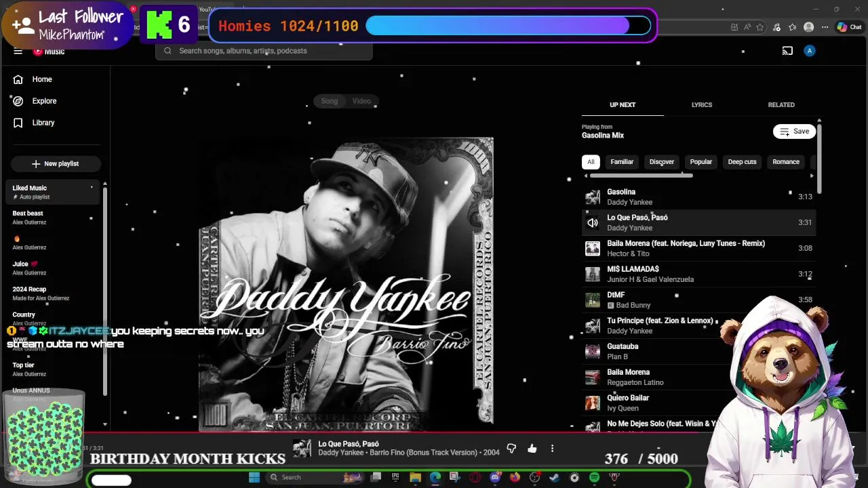Open Edge settings and more menu
Viewport: 868px width, 488px height.
[x=825, y=27]
